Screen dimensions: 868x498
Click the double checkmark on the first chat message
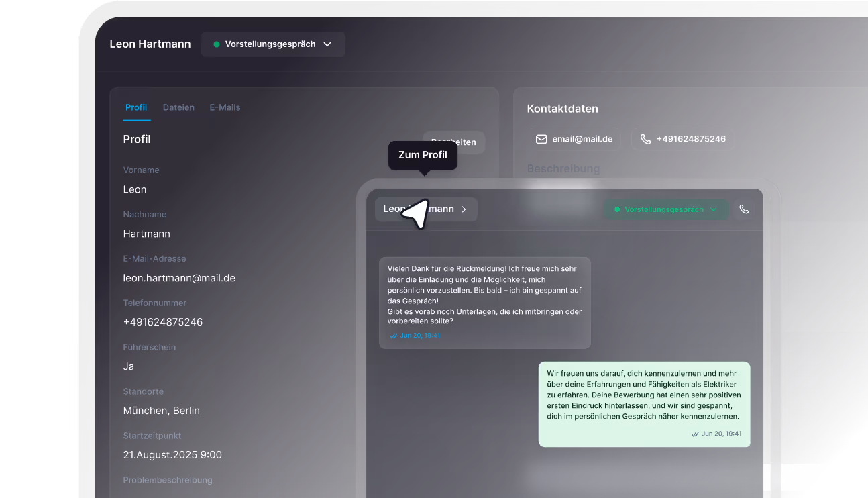(x=393, y=336)
